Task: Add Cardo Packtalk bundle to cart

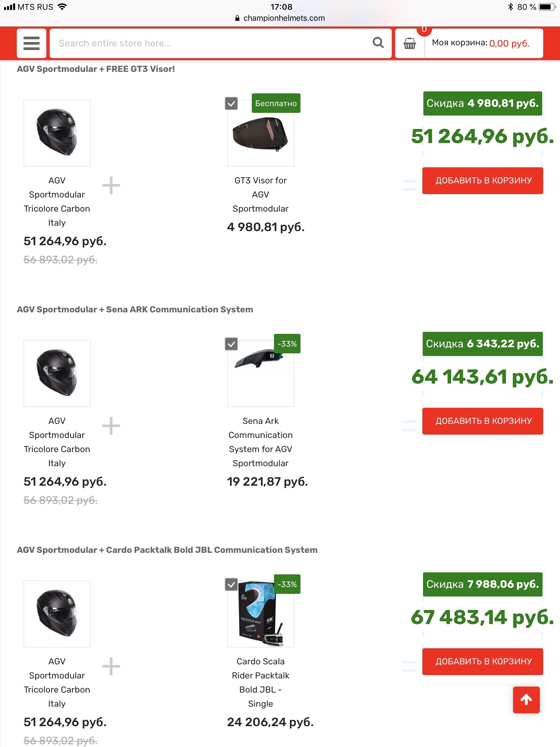Action: [x=482, y=662]
